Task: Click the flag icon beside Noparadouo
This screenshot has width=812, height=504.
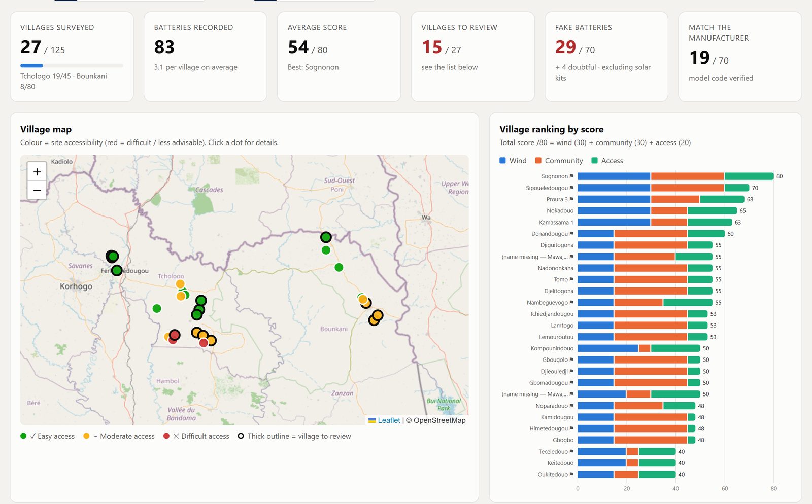Action: (571, 406)
